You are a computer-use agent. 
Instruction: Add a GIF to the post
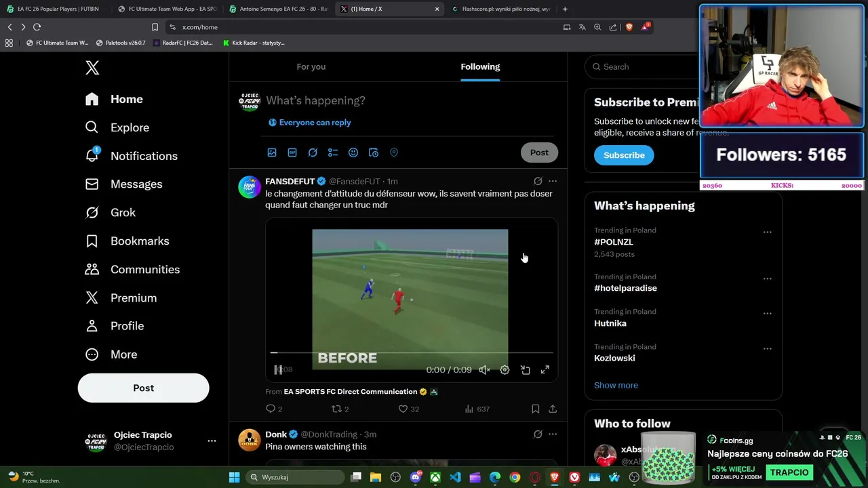[x=292, y=152]
